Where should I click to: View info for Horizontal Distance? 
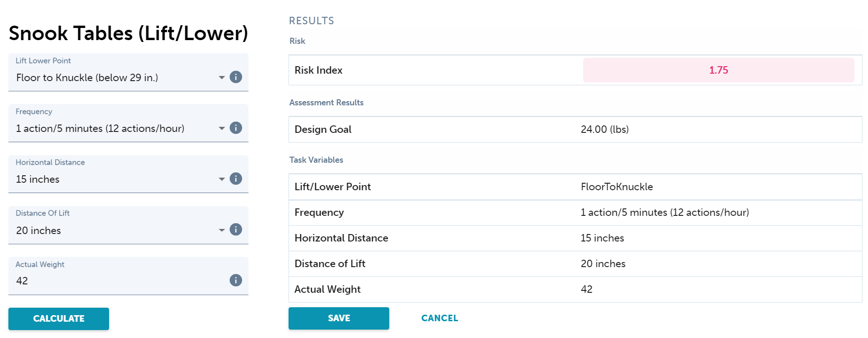236,179
